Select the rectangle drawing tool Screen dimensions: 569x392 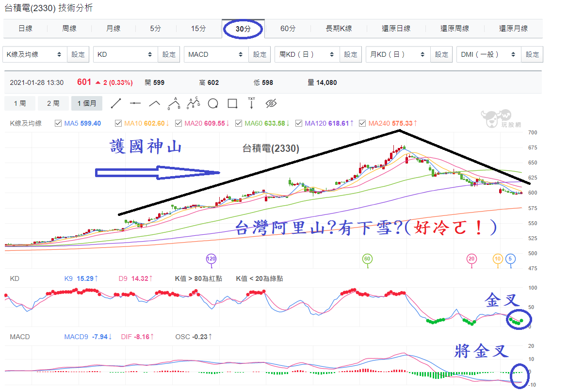(232, 104)
